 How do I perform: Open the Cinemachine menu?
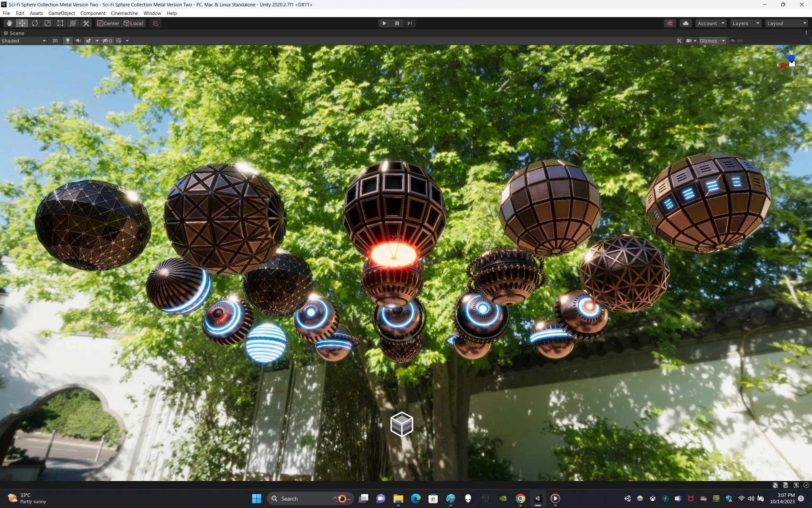point(124,13)
